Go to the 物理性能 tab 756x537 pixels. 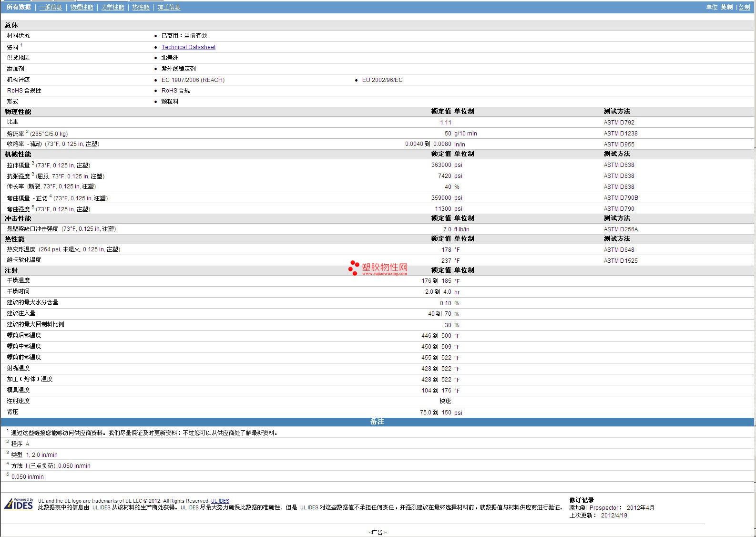(82, 7)
